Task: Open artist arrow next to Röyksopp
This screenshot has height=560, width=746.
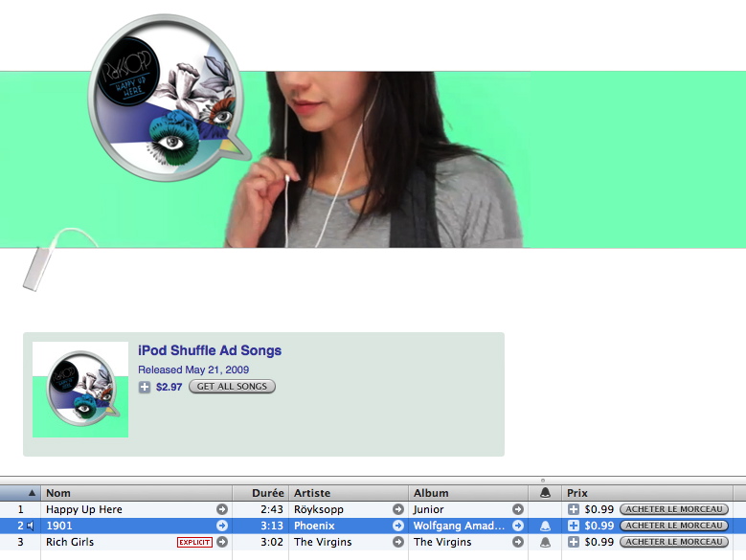Action: click(398, 509)
